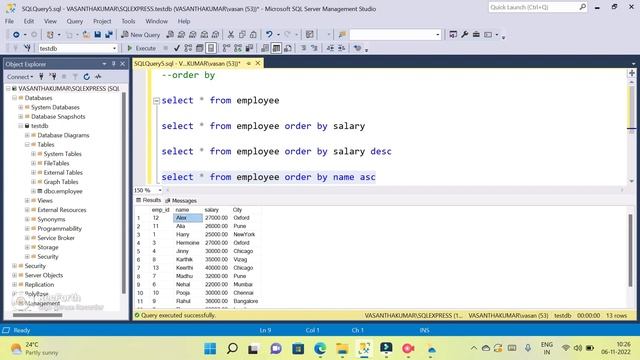
Task: Collapse the first select statement outline
Action: 156,100
